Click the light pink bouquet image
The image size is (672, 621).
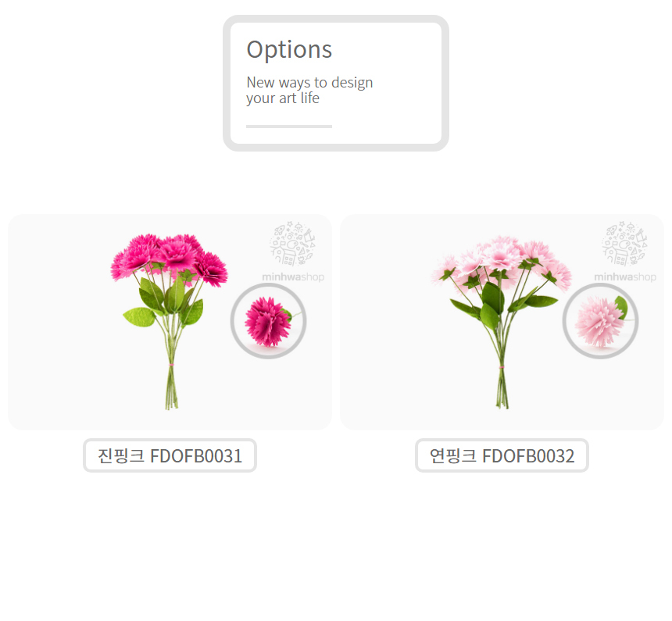tap(502, 321)
